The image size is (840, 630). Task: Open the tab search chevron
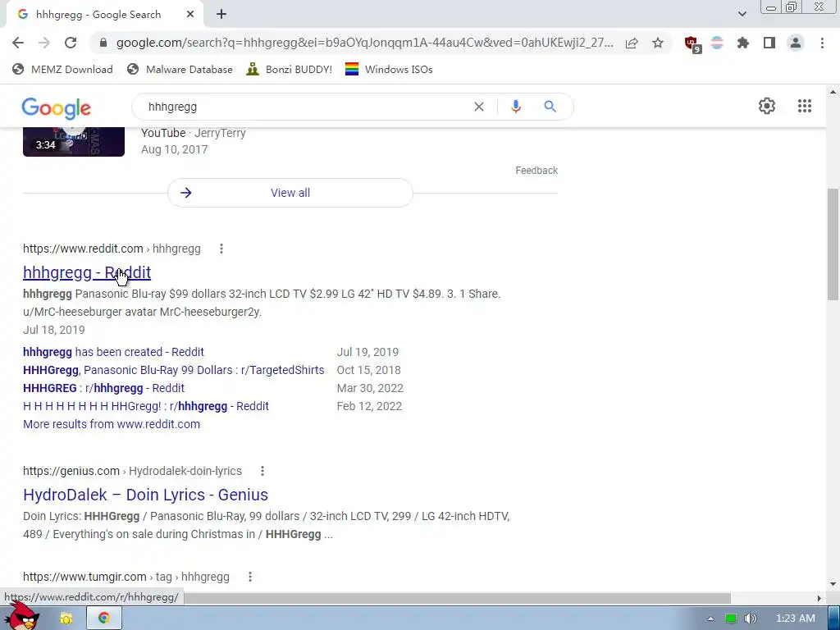(742, 14)
